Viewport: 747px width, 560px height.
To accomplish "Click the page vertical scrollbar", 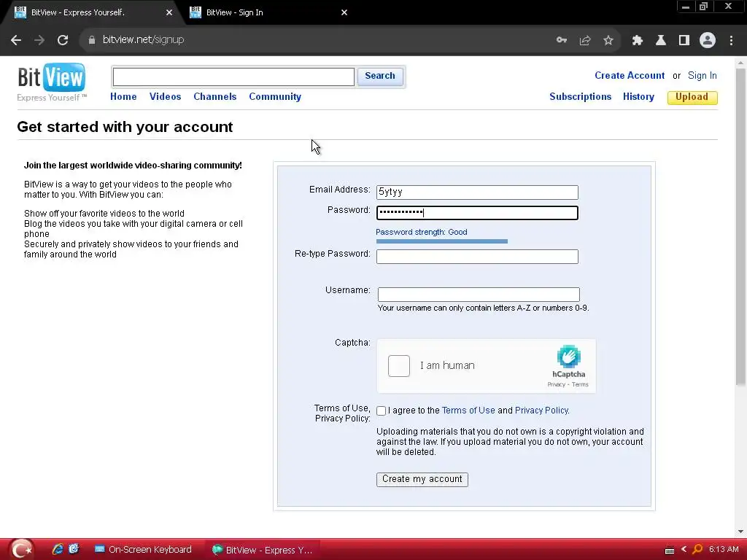I will pyautogui.click(x=740, y=226).
